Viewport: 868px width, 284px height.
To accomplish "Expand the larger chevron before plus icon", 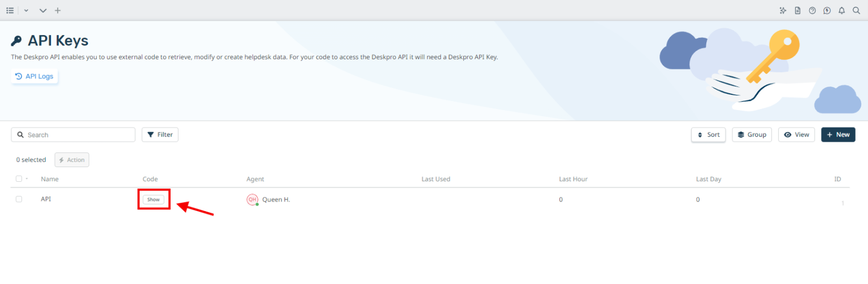I will (43, 11).
